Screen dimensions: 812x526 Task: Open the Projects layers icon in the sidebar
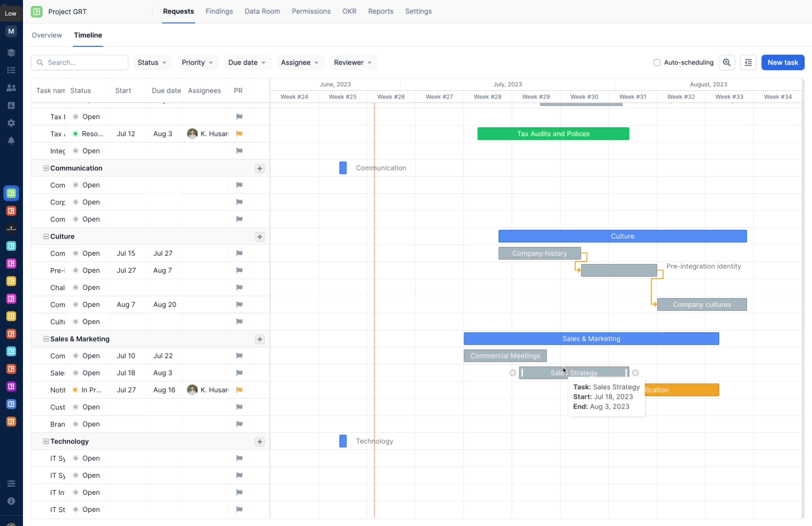[x=11, y=53]
